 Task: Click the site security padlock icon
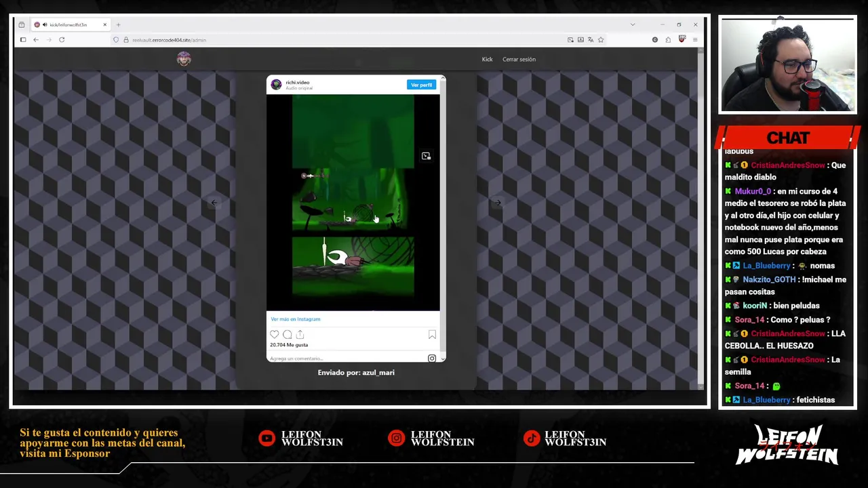[x=125, y=40]
